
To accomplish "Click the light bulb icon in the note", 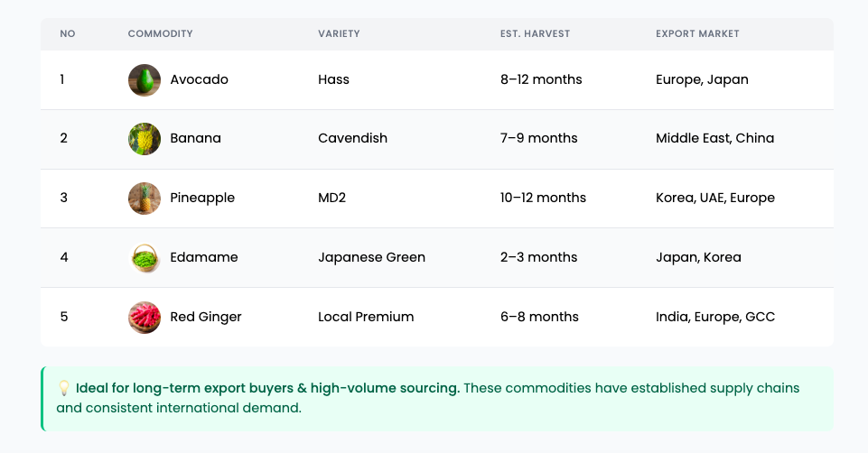I will pyautogui.click(x=63, y=388).
